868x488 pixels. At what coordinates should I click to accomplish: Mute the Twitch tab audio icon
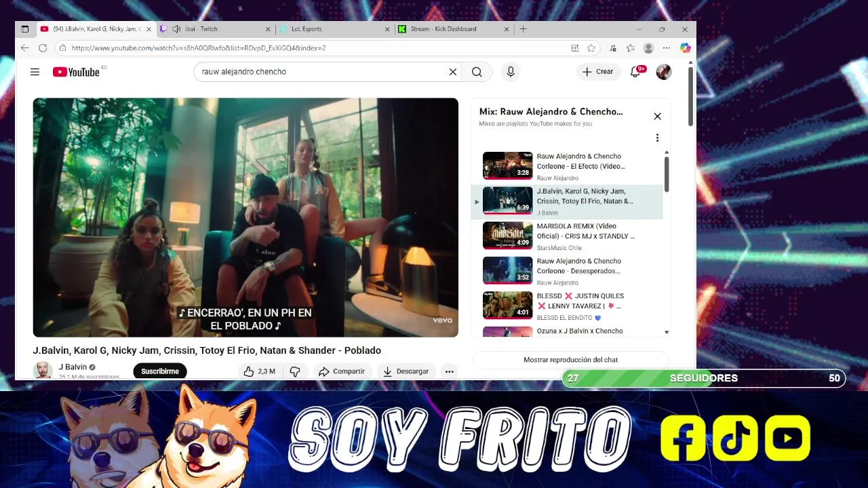click(176, 29)
